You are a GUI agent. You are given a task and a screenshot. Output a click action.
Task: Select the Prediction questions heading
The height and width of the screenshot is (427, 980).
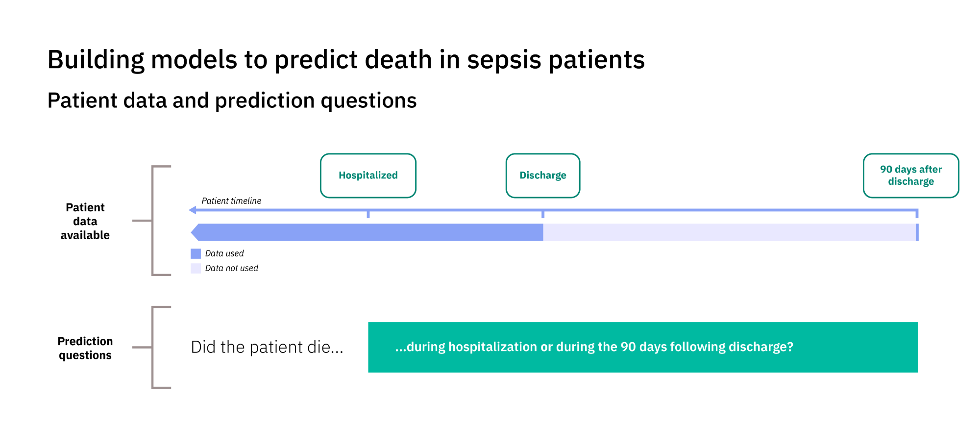tap(85, 348)
